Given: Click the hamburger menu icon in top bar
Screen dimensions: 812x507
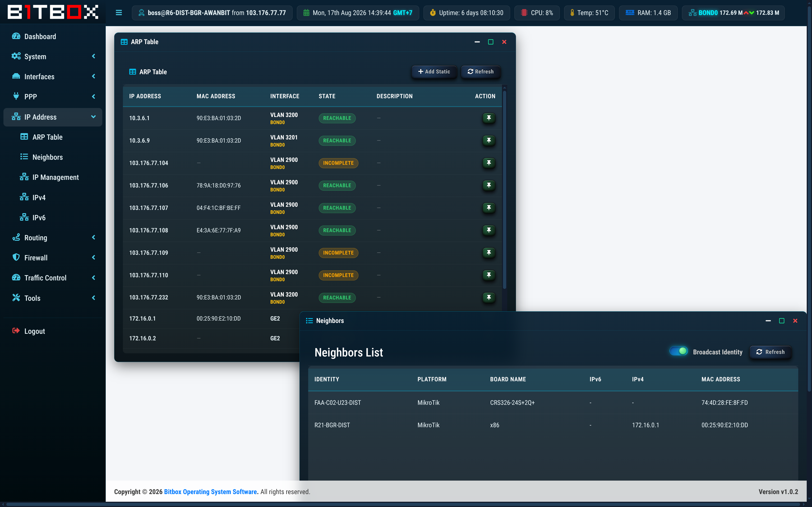Looking at the screenshot, I should tap(119, 13).
